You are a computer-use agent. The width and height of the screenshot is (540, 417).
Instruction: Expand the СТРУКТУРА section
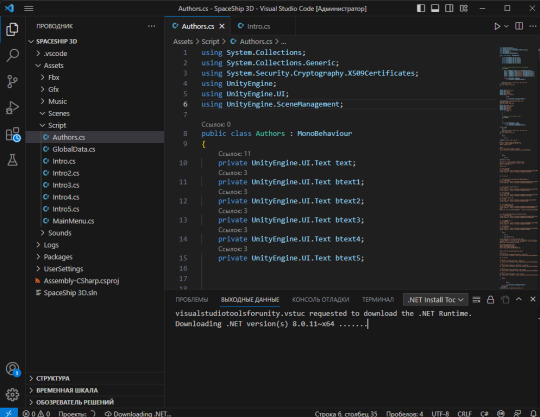95,378
